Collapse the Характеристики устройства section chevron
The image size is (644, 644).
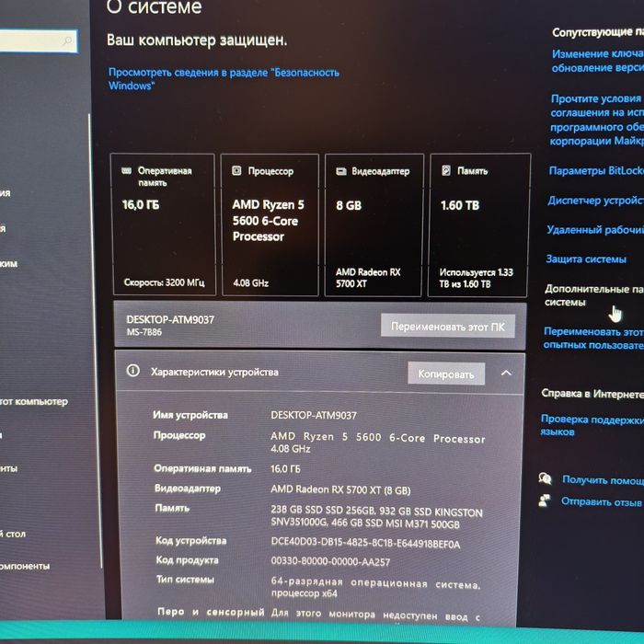(506, 373)
